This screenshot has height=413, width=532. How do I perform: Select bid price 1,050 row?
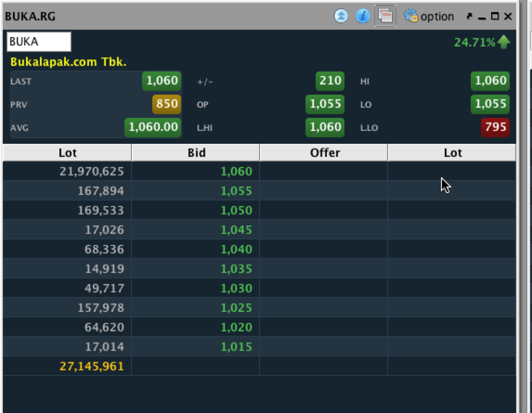click(236, 210)
